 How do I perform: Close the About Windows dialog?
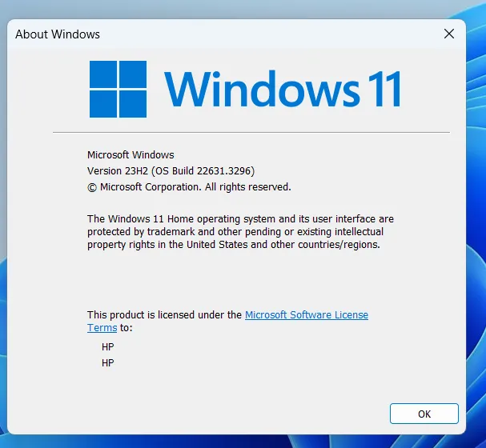point(450,34)
